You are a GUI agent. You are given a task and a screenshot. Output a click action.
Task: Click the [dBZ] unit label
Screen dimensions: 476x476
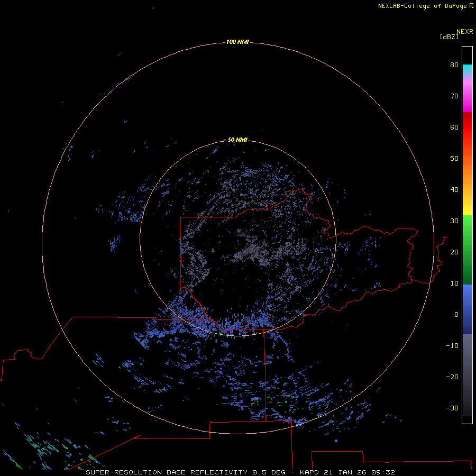[449, 37]
